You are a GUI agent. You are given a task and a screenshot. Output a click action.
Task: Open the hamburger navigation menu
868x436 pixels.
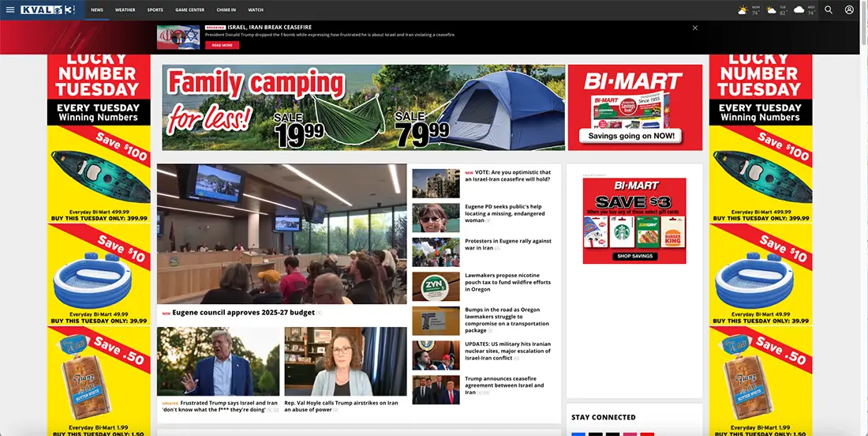coord(10,10)
